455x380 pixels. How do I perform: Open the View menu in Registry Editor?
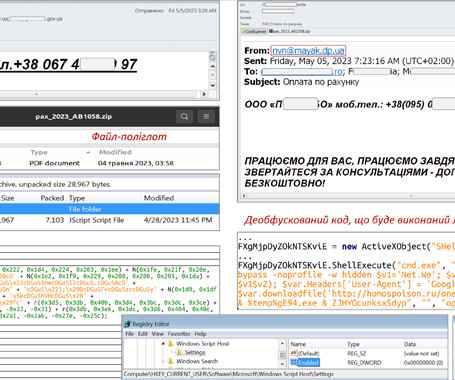click(x=158, y=334)
